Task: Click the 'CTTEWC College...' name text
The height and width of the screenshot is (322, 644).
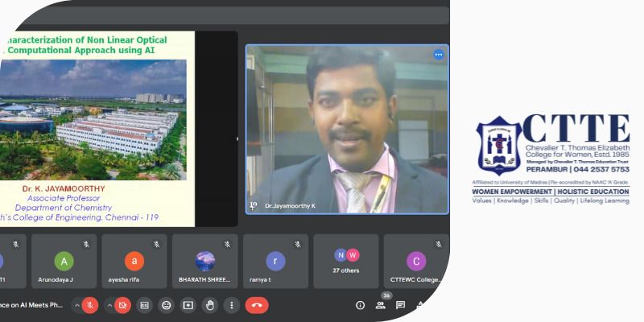Action: pos(415,279)
